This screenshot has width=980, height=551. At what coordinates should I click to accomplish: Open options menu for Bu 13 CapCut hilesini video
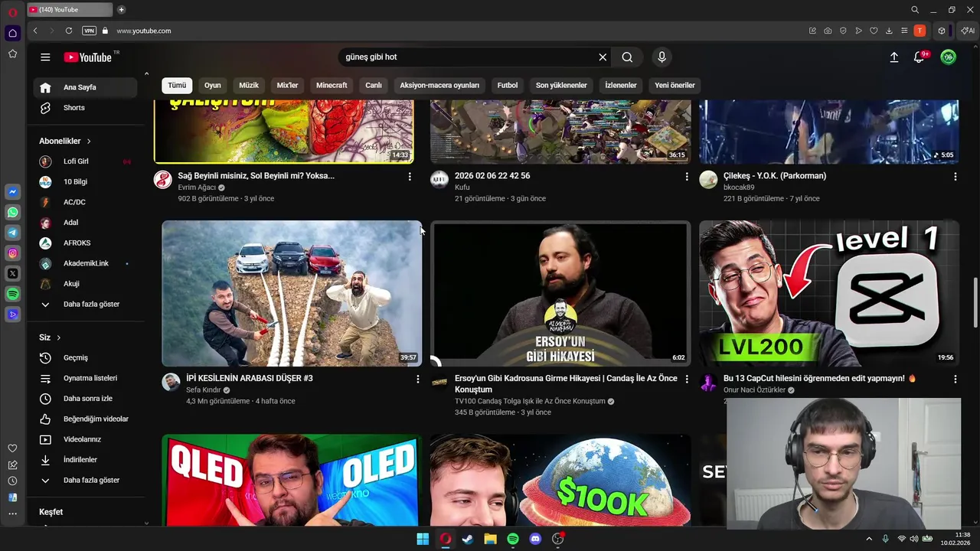[x=955, y=379]
